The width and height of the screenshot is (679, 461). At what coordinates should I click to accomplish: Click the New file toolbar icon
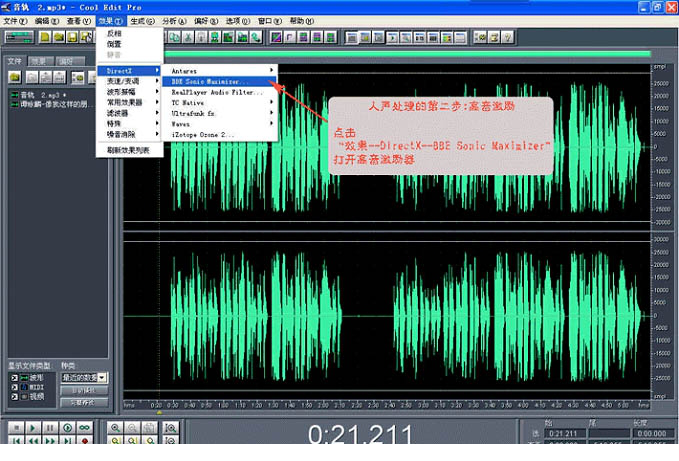pyautogui.click(x=45, y=38)
